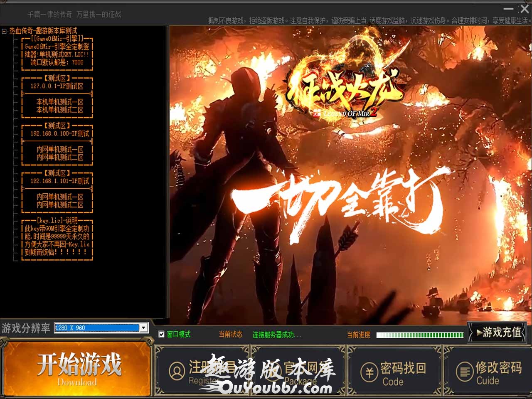532x399 pixels.
Task: Click the 开始游戏 start game button
Action: click(77, 368)
